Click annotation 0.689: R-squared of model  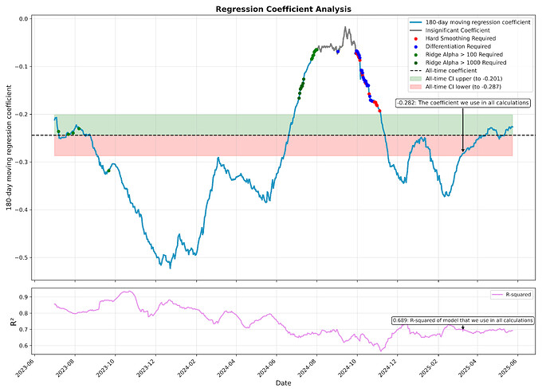[462, 320]
